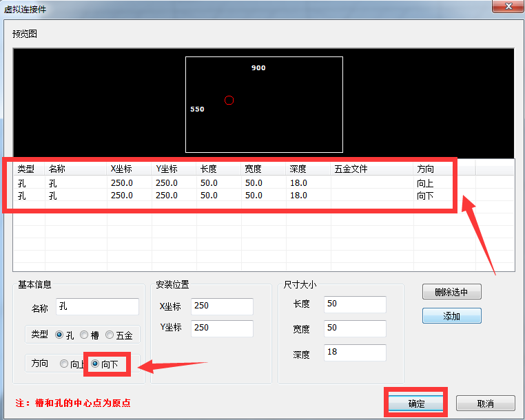Focus the 宽度 input field
The image size is (525, 420).
click(x=355, y=328)
